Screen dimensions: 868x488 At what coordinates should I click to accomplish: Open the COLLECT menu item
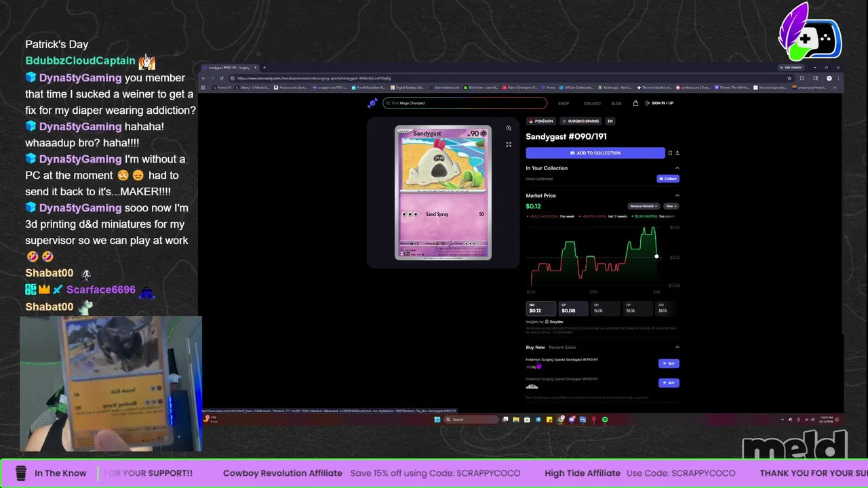[x=592, y=103]
